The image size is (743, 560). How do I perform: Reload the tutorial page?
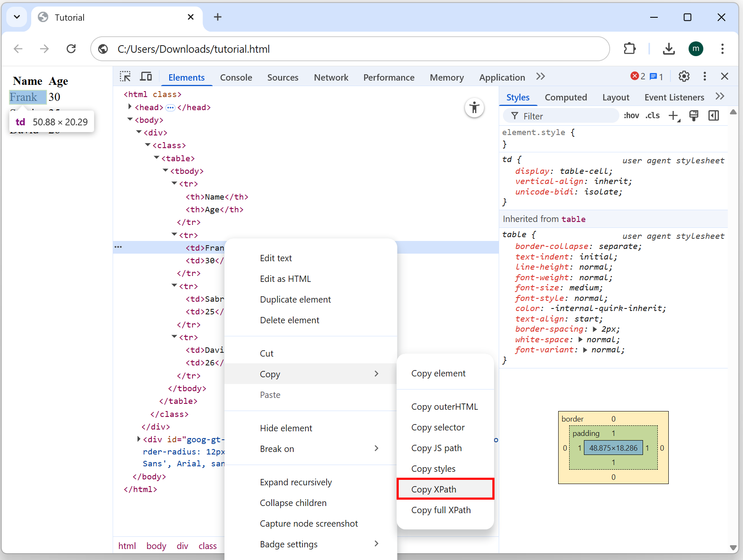tap(71, 49)
